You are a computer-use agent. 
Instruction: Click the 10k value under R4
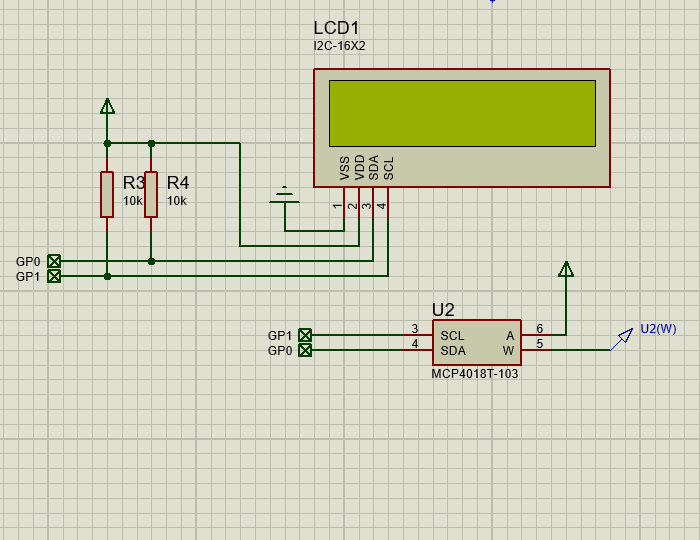click(x=177, y=201)
